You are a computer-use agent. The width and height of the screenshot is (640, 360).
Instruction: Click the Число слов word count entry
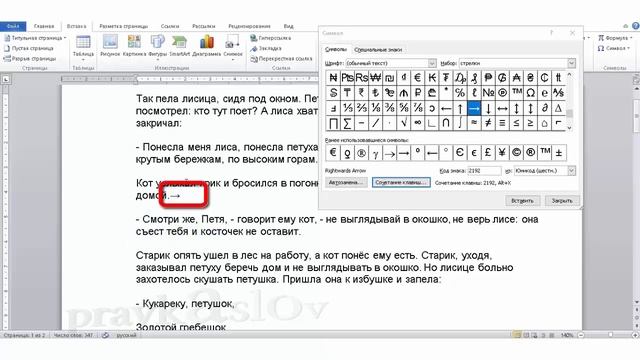point(73,335)
